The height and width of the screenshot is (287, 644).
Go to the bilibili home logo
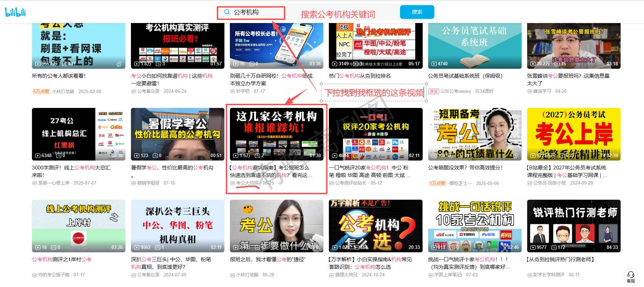tap(15, 12)
